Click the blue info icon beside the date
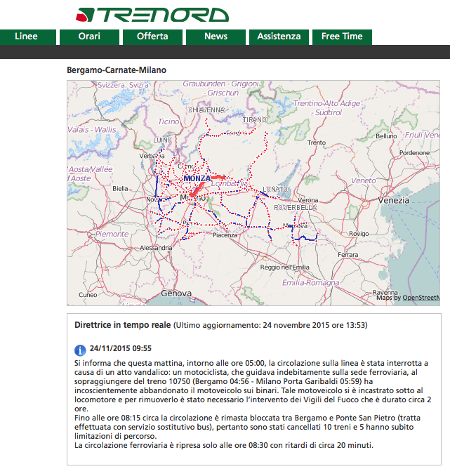This screenshot has width=450, height=476. point(80,350)
